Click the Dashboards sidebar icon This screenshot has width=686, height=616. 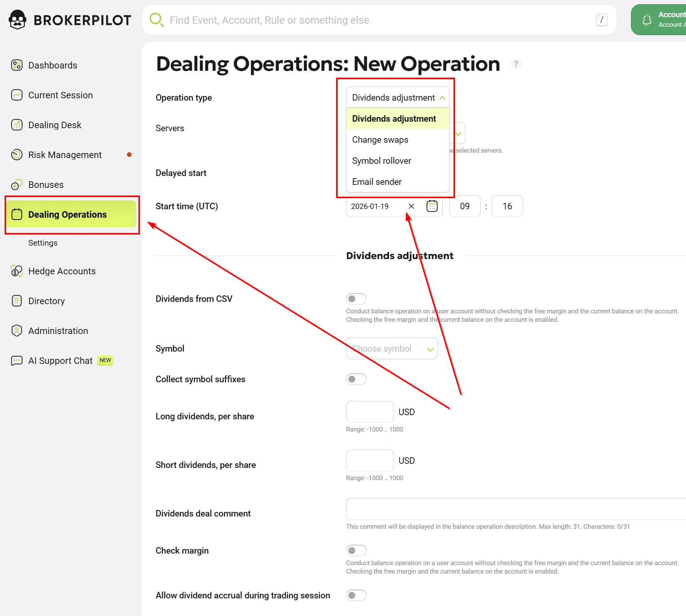tap(16, 65)
